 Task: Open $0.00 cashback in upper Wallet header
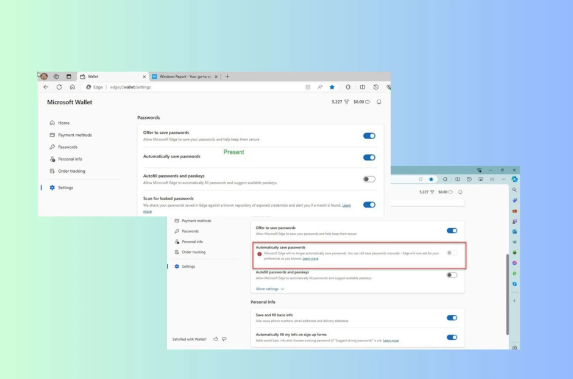click(x=361, y=102)
